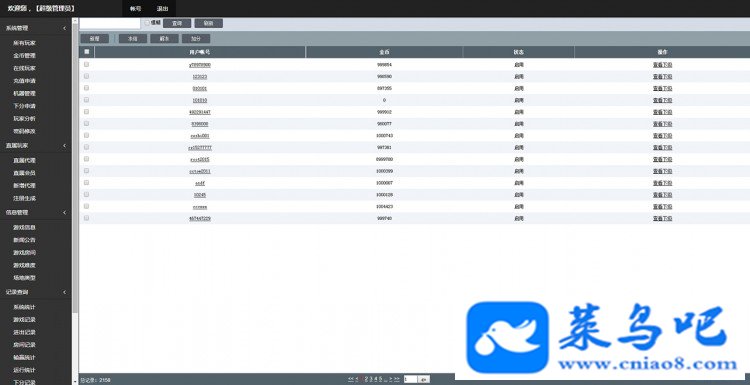Screen dimensions: 750x385
Task: Open 玩家分析 menu entry
Action: (x=24, y=118)
